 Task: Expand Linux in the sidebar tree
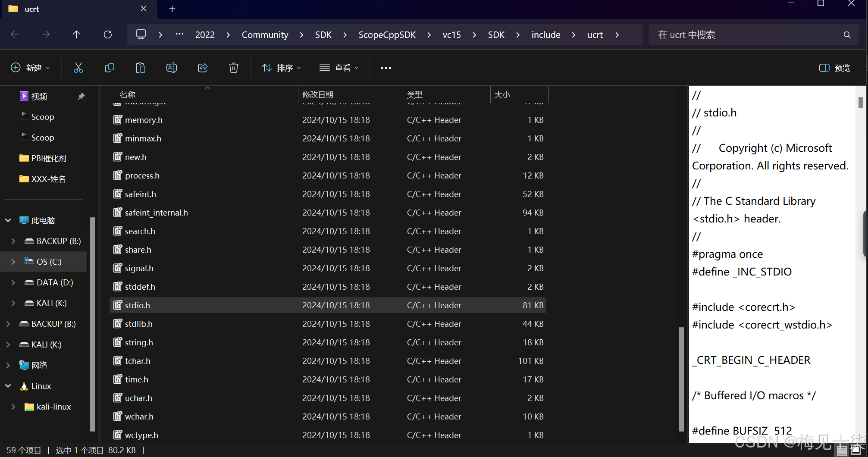click(8, 386)
